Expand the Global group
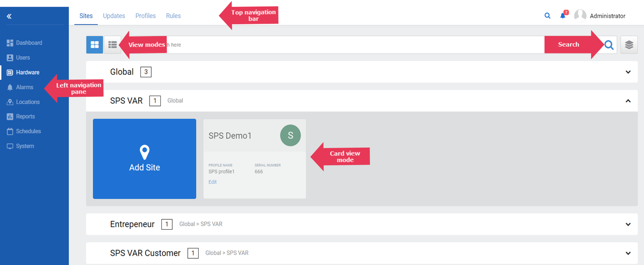The width and height of the screenshot is (644, 265). point(628,72)
